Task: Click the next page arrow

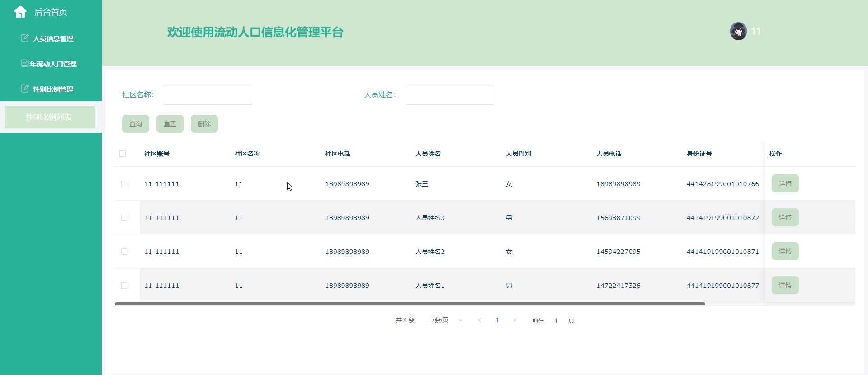Action: [x=514, y=320]
